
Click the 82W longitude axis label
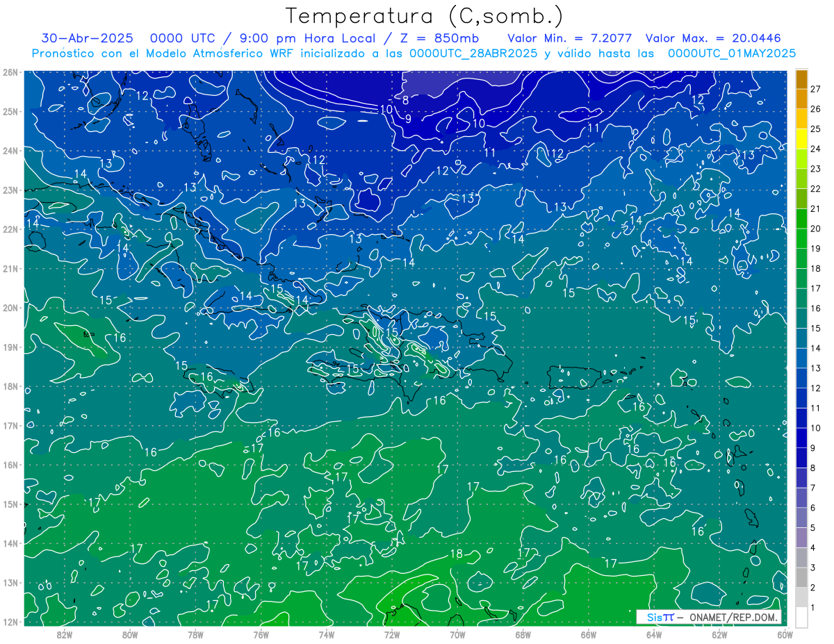tap(64, 634)
